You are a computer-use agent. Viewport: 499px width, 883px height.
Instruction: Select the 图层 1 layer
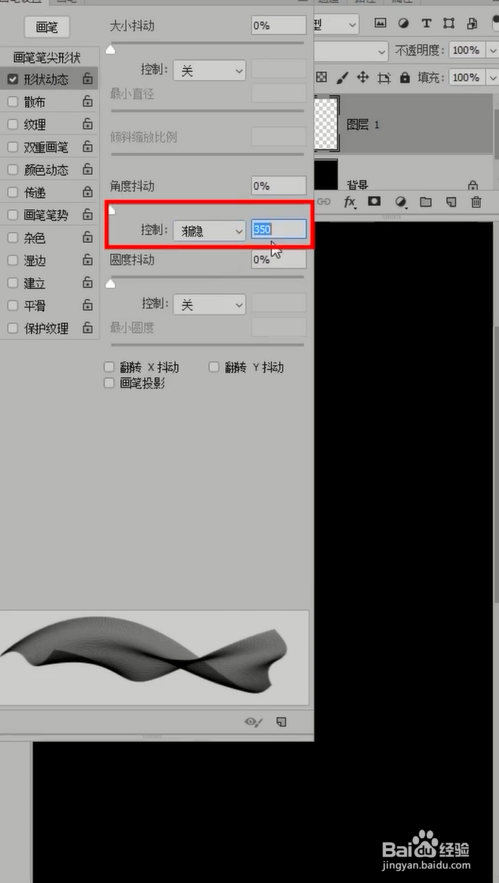coord(404,124)
